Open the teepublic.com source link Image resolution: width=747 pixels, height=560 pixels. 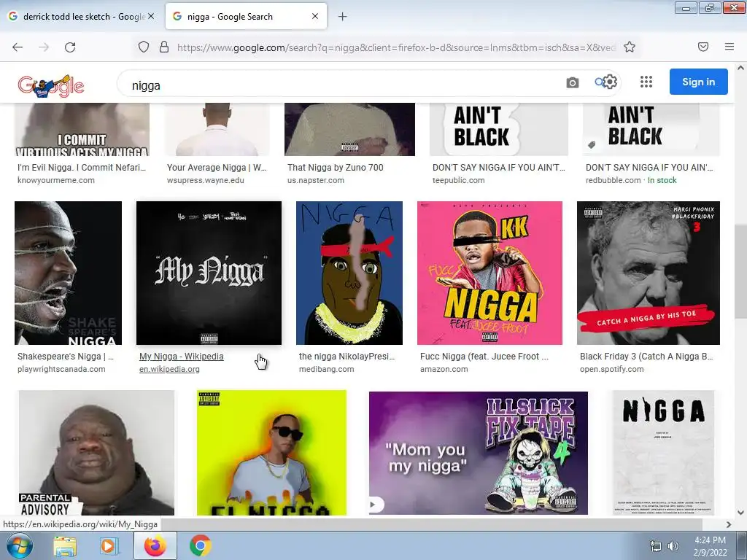458,180
